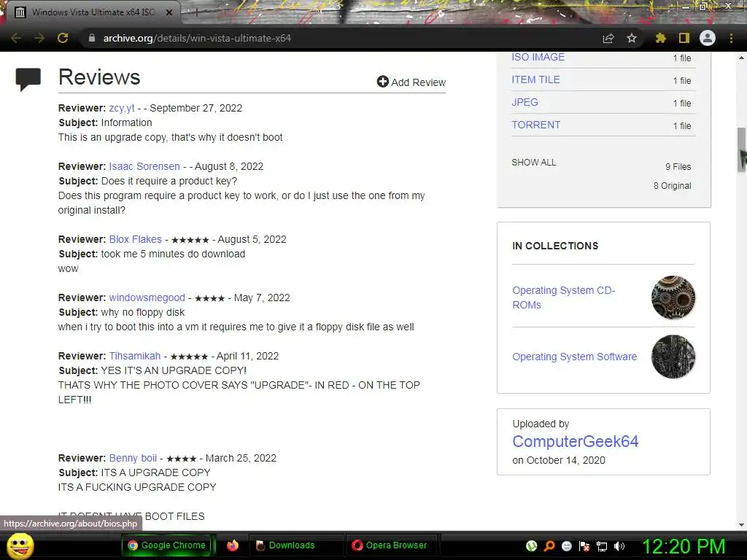Open reviewer Isaac Sorensen profile

[x=144, y=166]
